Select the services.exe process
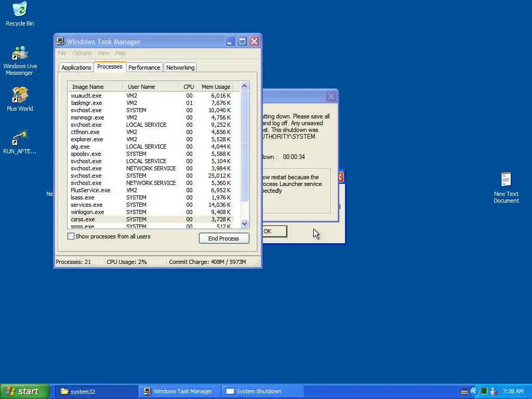The width and height of the screenshot is (532, 399). tap(152, 205)
